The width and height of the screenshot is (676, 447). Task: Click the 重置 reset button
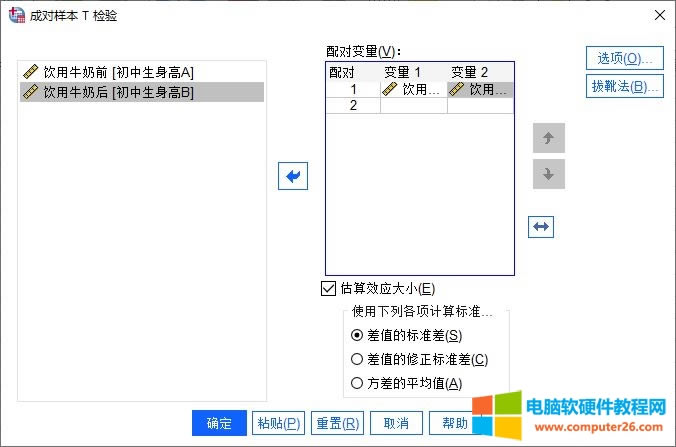point(336,423)
